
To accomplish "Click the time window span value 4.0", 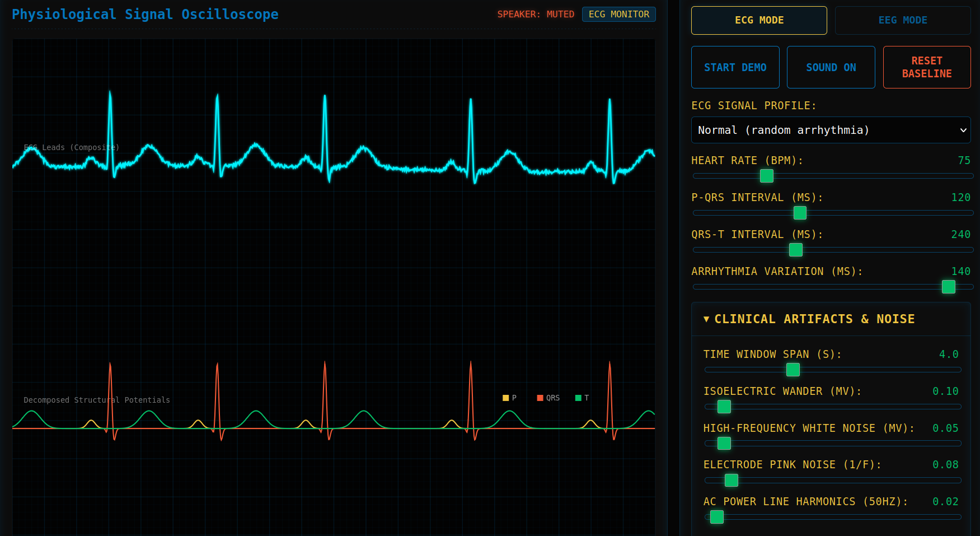I will (x=949, y=355).
